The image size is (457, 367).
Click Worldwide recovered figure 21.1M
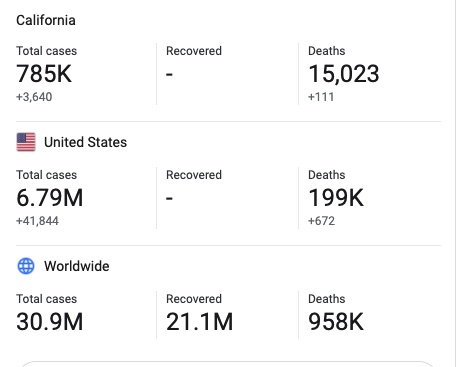click(200, 322)
